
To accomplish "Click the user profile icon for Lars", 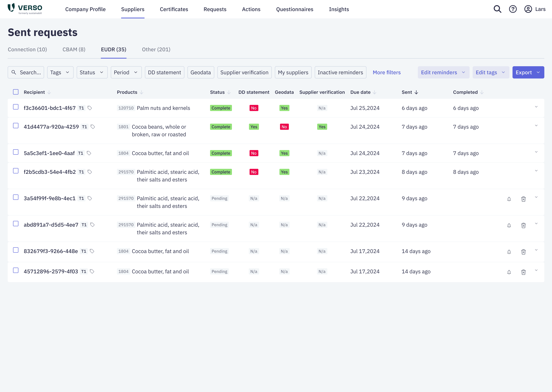I will point(528,9).
